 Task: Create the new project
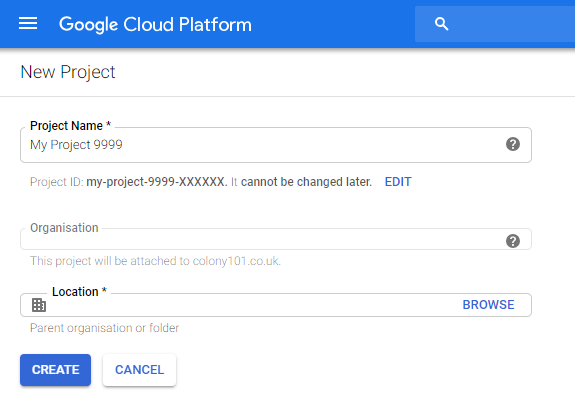[55, 370]
